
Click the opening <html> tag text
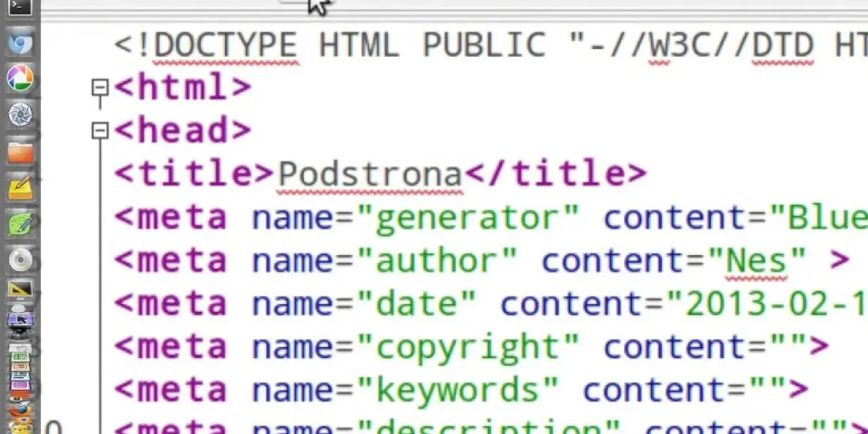[x=183, y=87]
